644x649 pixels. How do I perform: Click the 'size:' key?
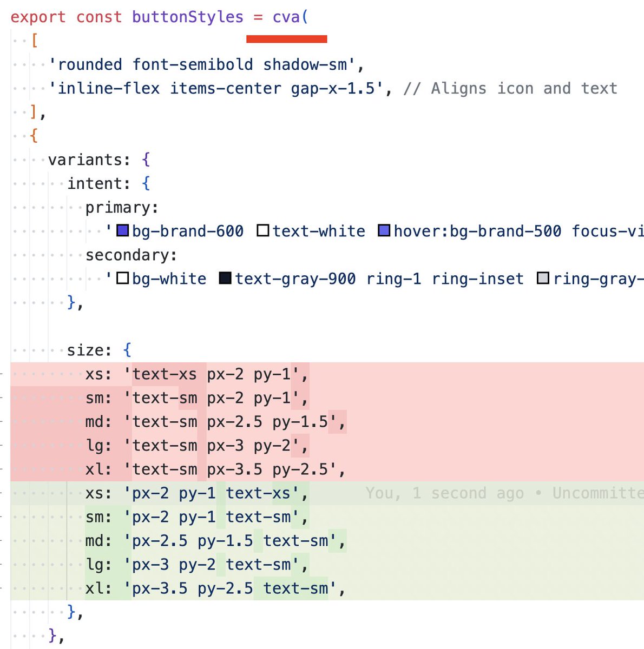[89, 350]
